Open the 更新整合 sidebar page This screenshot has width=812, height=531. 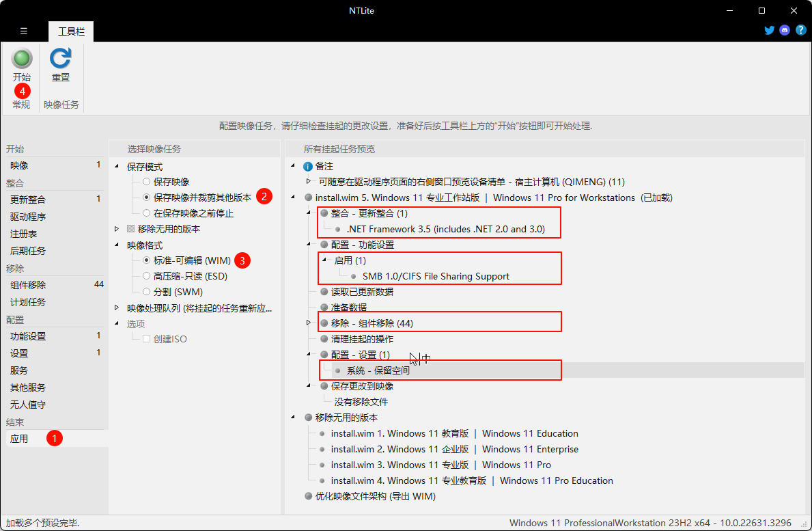pyautogui.click(x=55, y=200)
